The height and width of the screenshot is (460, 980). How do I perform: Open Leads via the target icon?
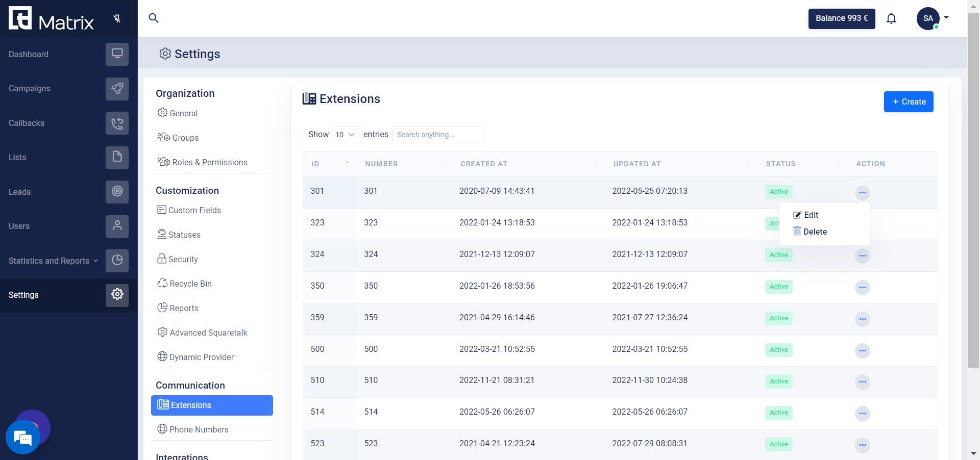coord(117,192)
